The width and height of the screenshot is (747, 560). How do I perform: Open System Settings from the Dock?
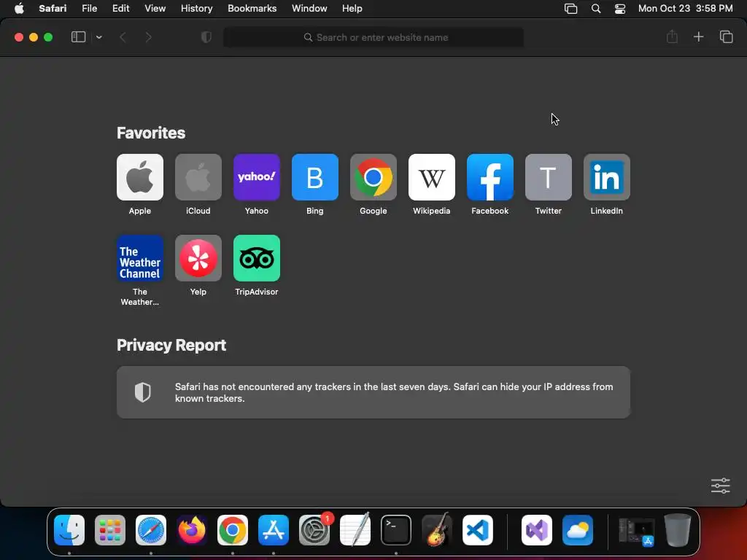(314, 530)
